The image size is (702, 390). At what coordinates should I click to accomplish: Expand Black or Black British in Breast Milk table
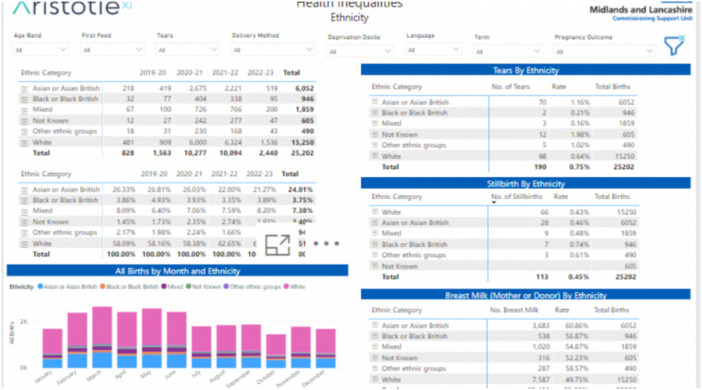(x=375, y=336)
